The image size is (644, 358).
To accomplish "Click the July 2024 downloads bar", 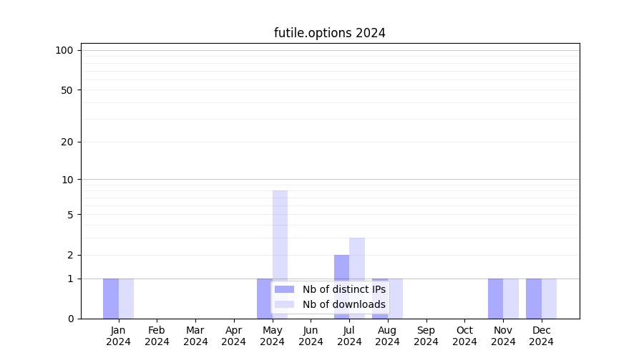I will click(x=357, y=258).
